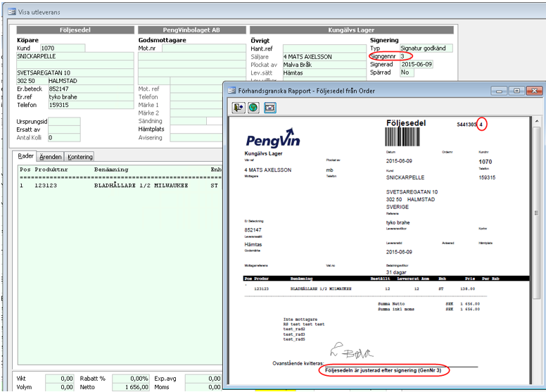
Task: Click the Rabatt % field
Action: [131, 379]
